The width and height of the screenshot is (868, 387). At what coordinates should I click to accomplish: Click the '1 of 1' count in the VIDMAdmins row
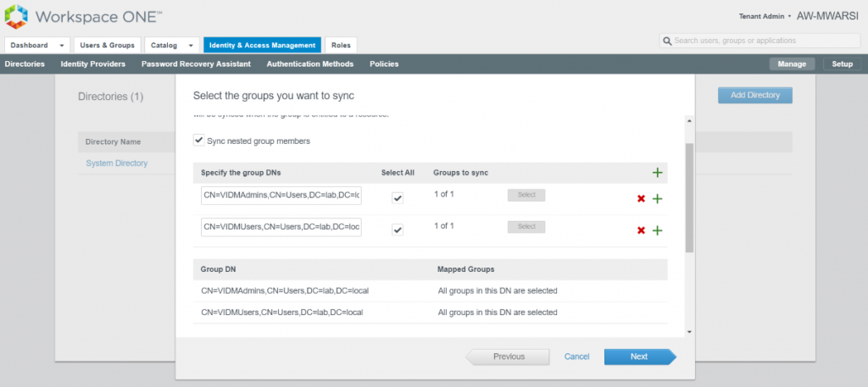pos(444,194)
